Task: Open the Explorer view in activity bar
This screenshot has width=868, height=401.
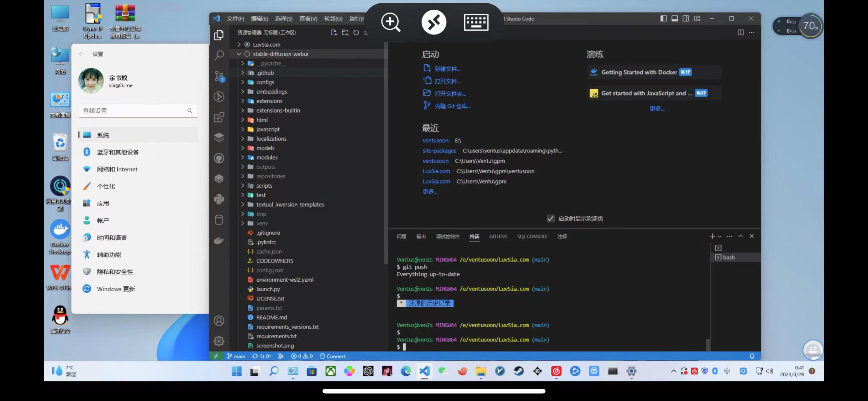Action: tap(219, 35)
